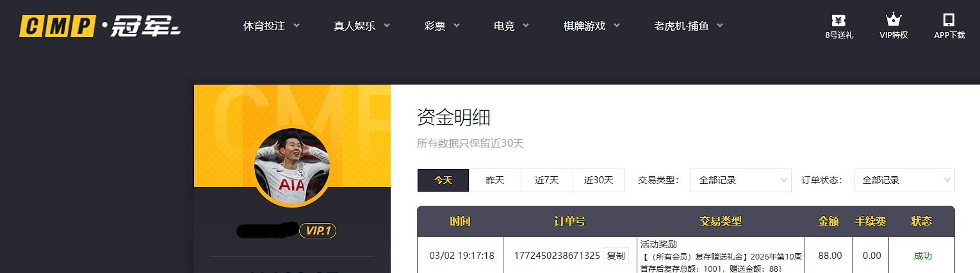Expand the 老虎机·捕鱼 menu
Screen dimensions: 980x273
tap(689, 26)
